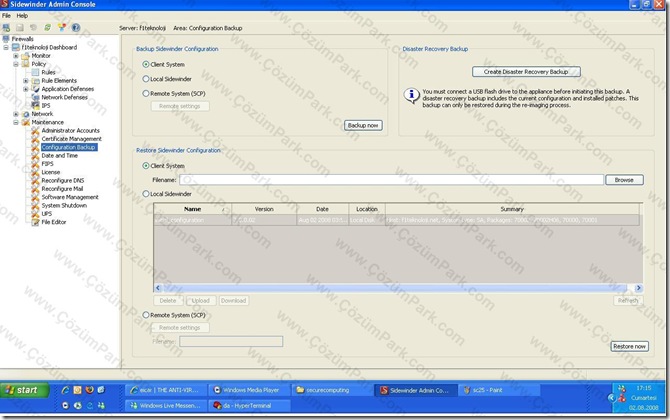The width and height of the screenshot is (670, 420).
Task: Click the Upload button below backup list
Action: click(200, 301)
